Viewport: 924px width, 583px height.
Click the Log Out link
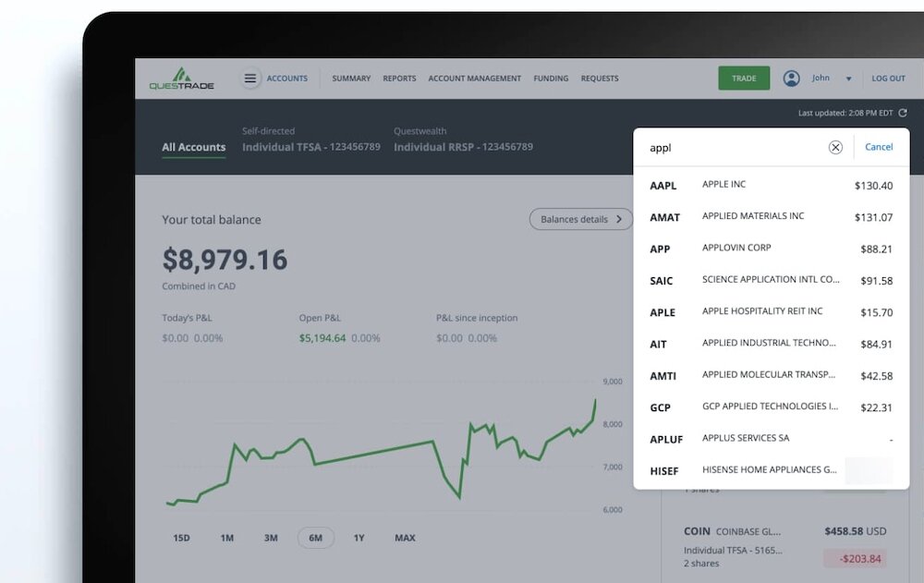pyautogui.click(x=888, y=79)
